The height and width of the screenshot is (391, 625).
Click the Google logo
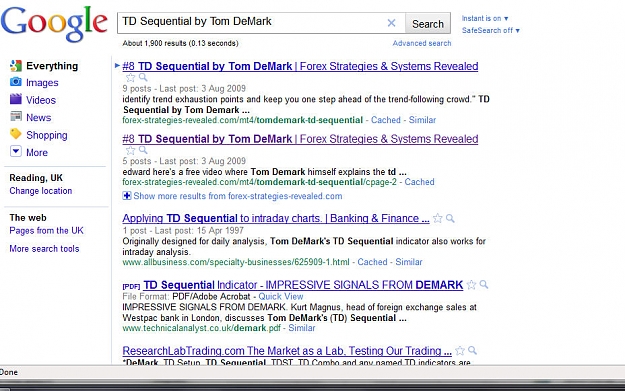pos(54,24)
